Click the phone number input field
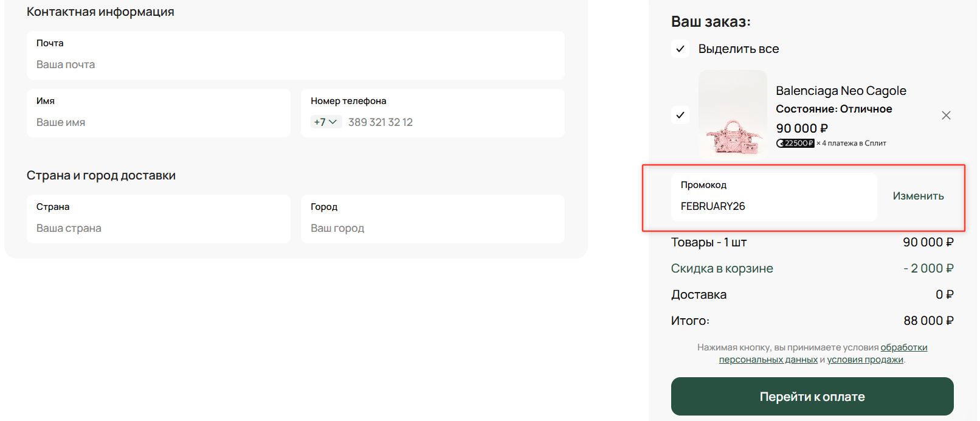980x421 pixels. point(453,122)
